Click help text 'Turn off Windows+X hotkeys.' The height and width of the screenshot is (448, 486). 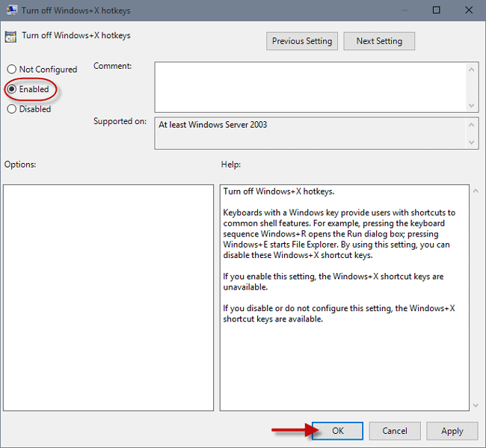(x=279, y=191)
